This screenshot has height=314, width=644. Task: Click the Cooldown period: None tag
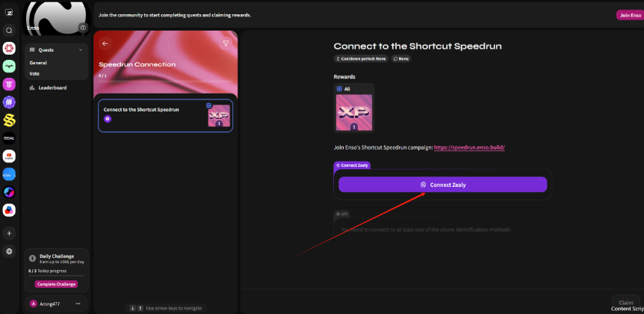[361, 59]
